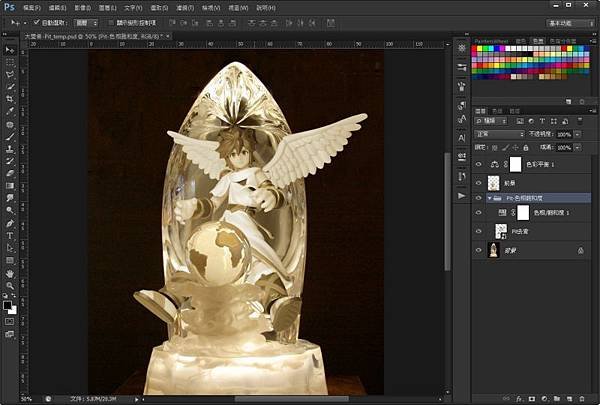This screenshot has height=405, width=600.
Task: Click the foreground color swatch
Action: pos(7,305)
